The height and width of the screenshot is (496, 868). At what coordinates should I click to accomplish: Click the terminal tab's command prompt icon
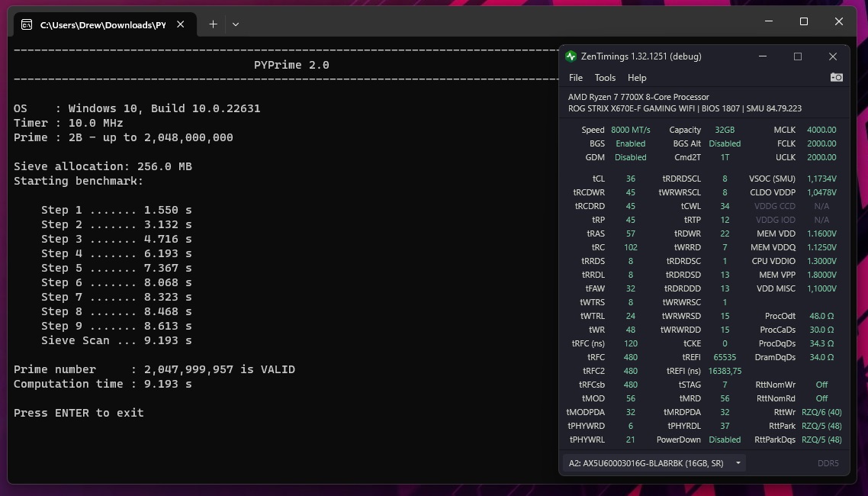(27, 24)
